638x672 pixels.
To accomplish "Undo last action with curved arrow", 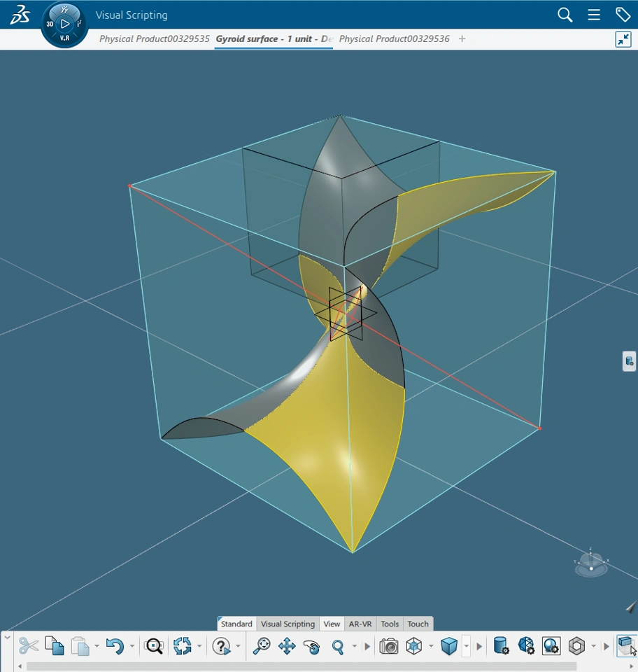I will 115,646.
